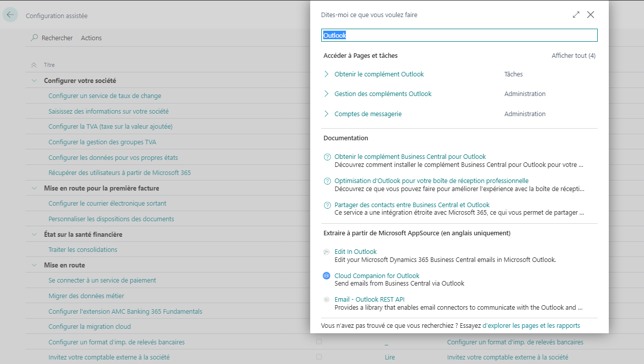The width and height of the screenshot is (644, 364).
Task: Open the Actions menu
Action: (x=91, y=38)
